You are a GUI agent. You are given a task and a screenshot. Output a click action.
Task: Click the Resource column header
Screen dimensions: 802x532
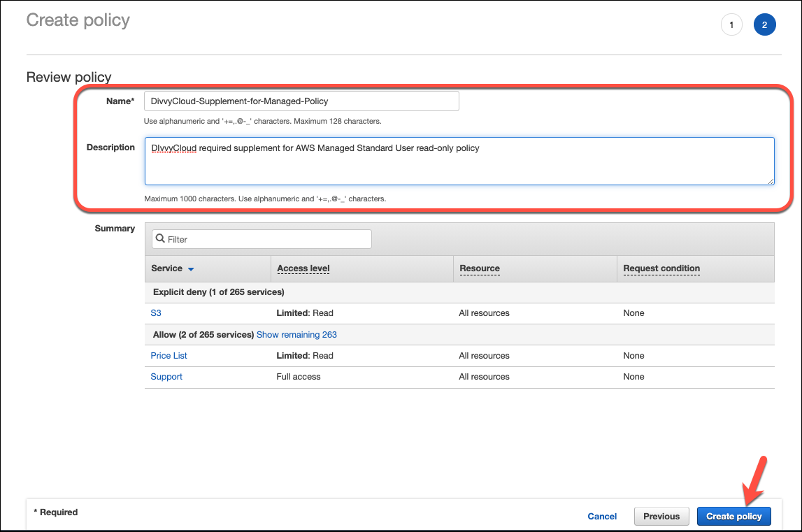tap(479, 268)
